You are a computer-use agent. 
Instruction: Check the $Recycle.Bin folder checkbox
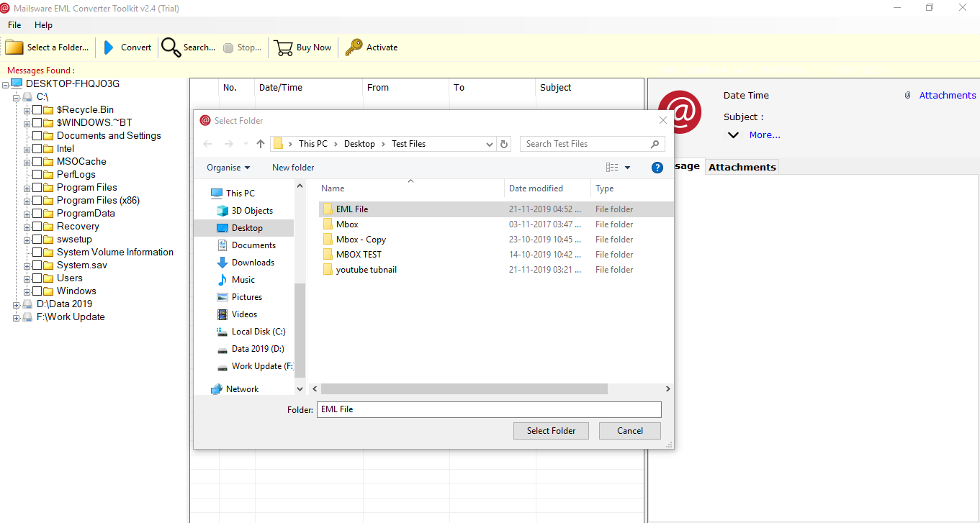point(37,110)
